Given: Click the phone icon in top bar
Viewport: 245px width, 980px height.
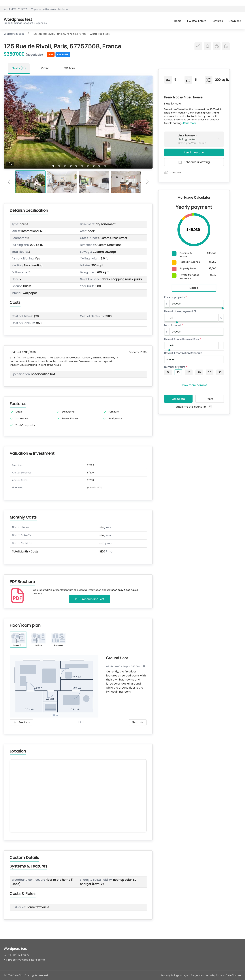Looking at the screenshot, I should (x=5, y=9).
